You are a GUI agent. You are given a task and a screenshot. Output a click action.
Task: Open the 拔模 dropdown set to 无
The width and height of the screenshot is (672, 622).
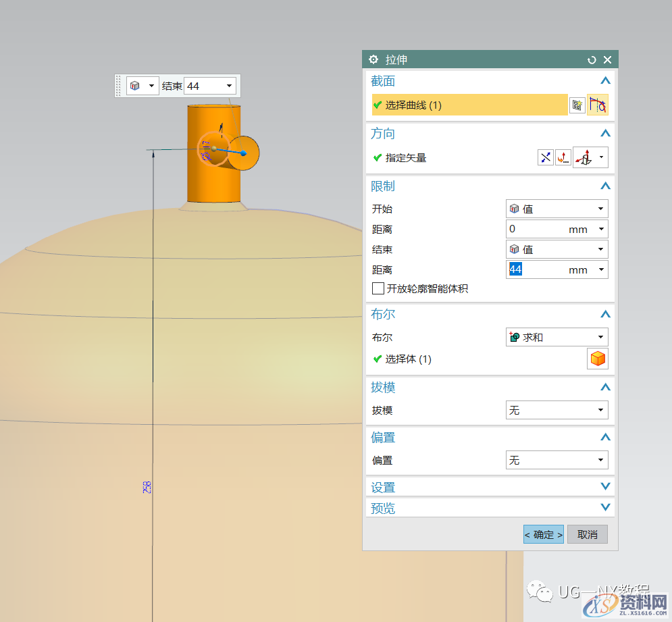click(557, 410)
